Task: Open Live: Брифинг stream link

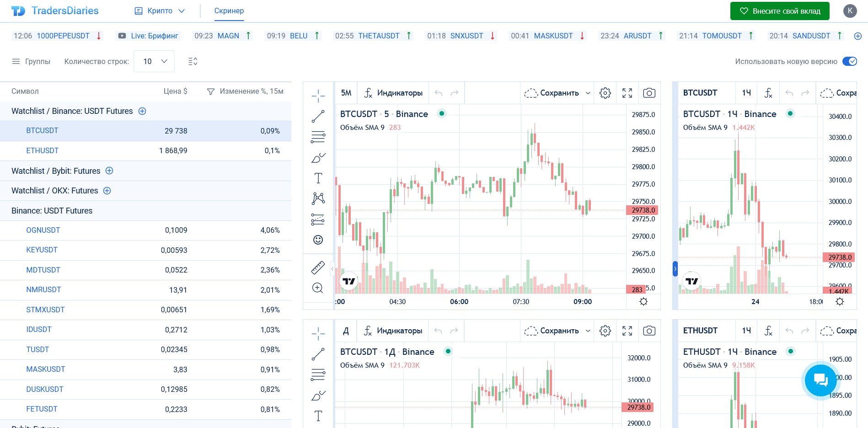Action: tap(148, 36)
